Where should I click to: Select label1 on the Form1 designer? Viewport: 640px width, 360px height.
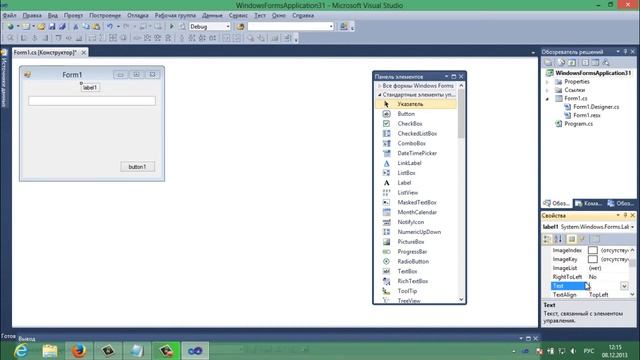(x=90, y=87)
